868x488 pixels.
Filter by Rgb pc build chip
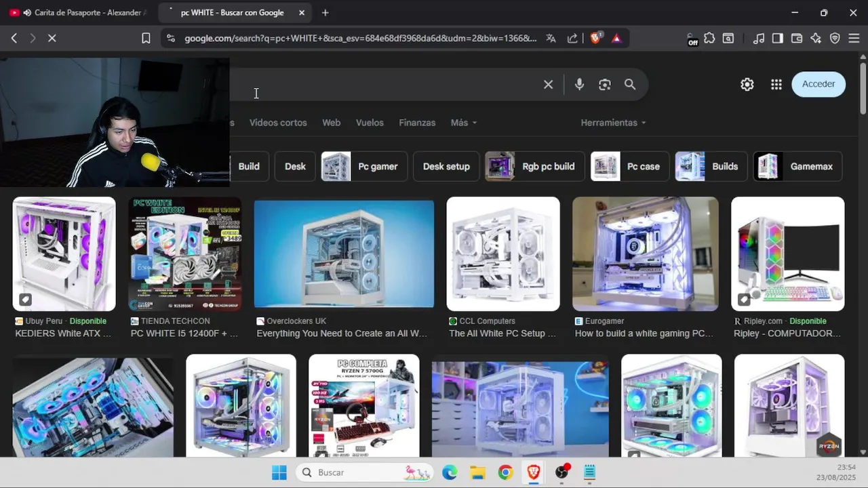[535, 166]
